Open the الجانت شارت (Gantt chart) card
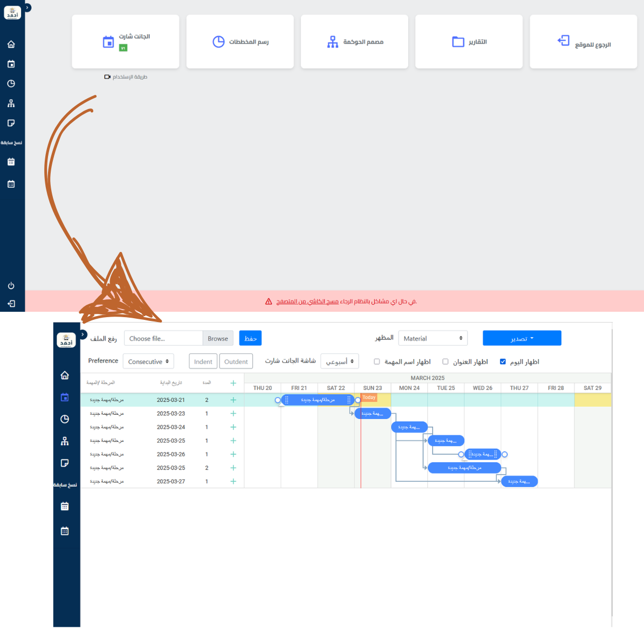The height and width of the screenshot is (644, 644). coord(126,42)
